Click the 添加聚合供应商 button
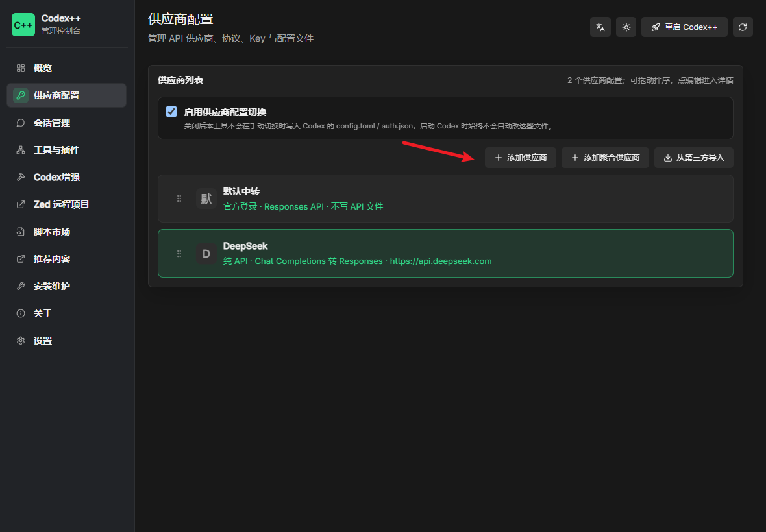Image resolution: width=766 pixels, height=532 pixels. tap(605, 158)
